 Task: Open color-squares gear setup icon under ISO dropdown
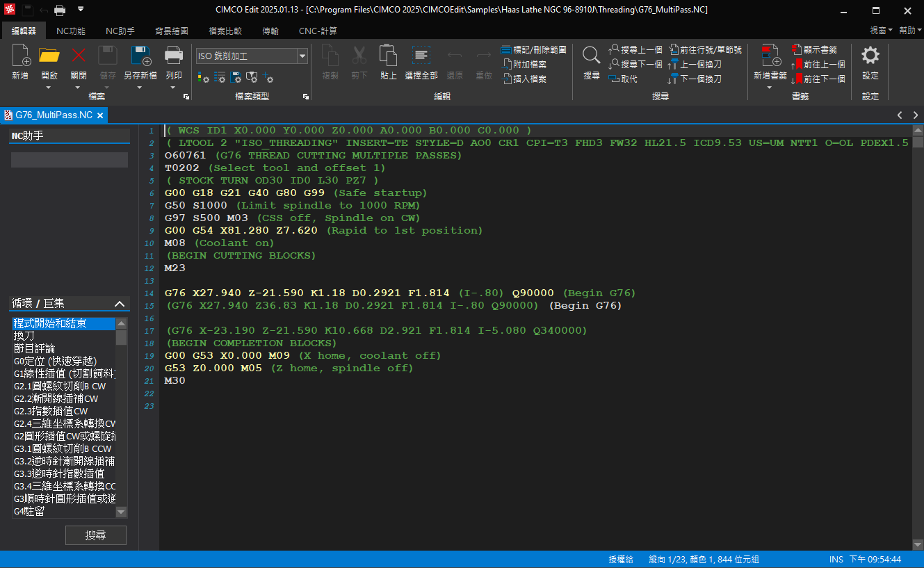point(203,76)
